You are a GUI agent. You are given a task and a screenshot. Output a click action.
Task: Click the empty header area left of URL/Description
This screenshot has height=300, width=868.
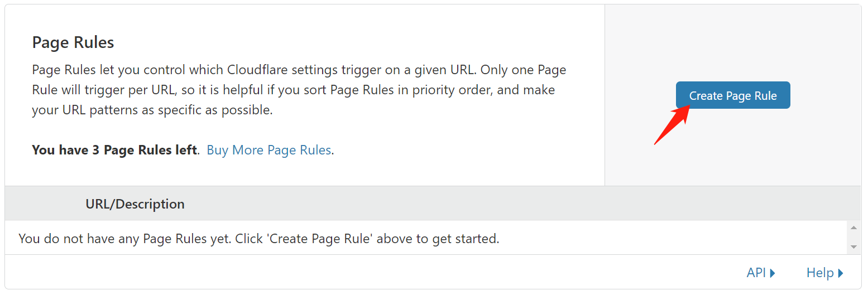[45, 204]
